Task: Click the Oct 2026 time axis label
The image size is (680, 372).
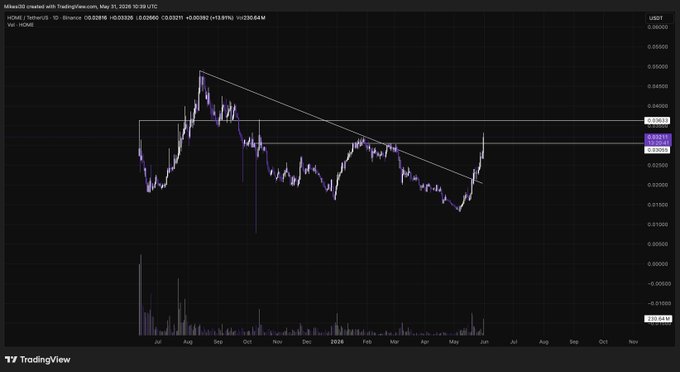Action: click(x=603, y=342)
